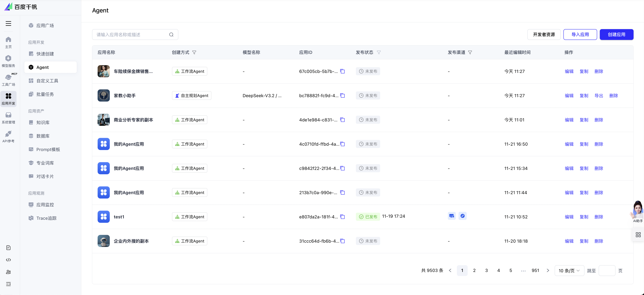Open Prompt模板 menu item
Screen dimensions: 644x295
(x=48, y=149)
